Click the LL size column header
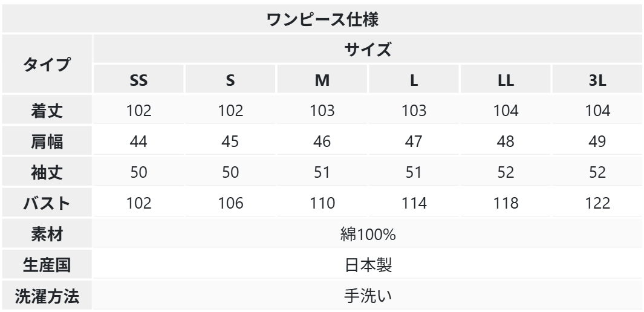The image size is (644, 312). 506,79
